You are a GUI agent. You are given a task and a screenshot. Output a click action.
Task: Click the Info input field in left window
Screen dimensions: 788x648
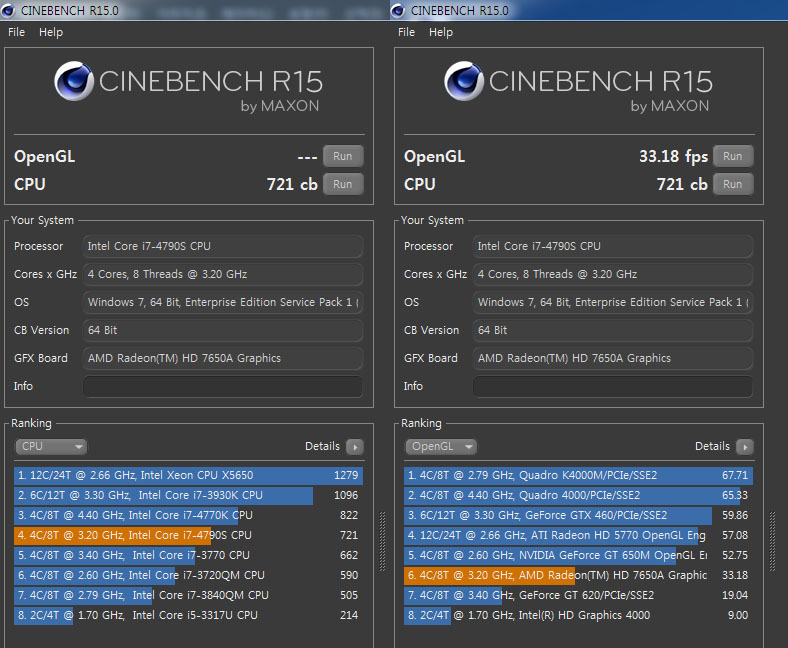click(x=223, y=387)
